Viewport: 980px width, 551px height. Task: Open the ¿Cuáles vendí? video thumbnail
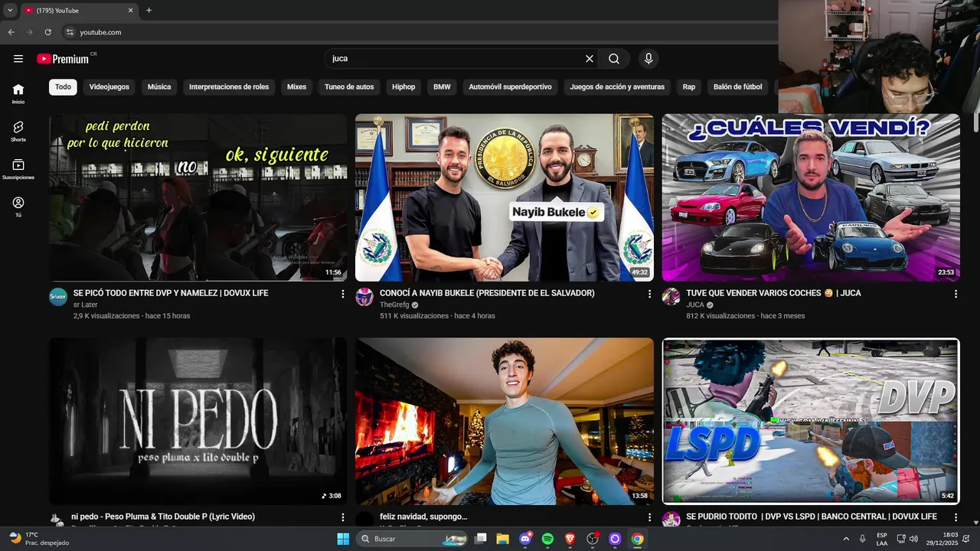coord(811,197)
